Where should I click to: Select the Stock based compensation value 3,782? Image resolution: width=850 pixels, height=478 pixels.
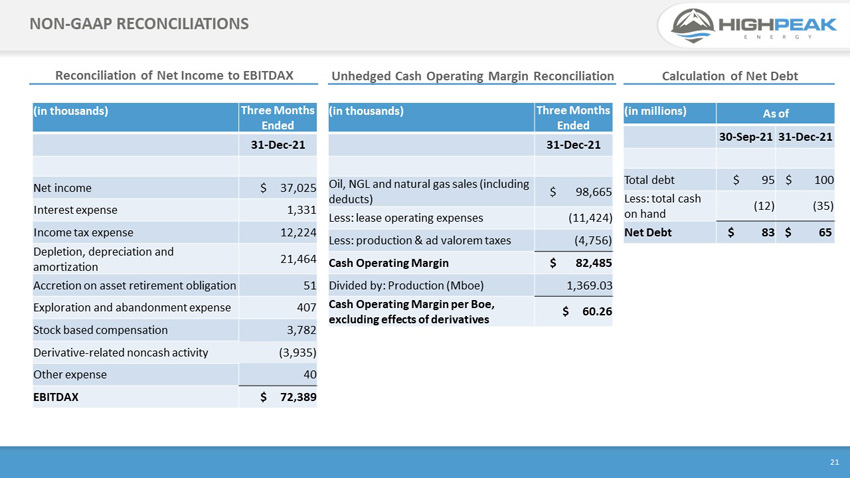301,330
